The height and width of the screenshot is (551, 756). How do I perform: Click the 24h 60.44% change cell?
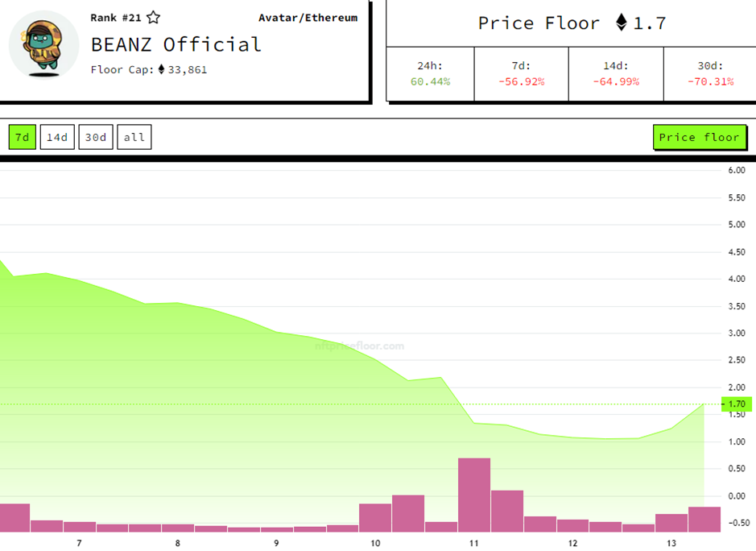430,74
